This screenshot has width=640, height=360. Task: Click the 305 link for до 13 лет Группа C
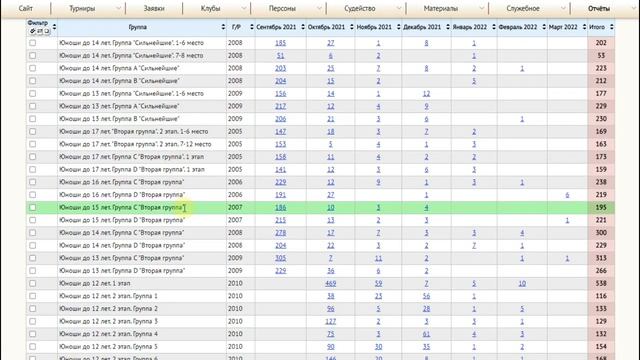[280, 258]
